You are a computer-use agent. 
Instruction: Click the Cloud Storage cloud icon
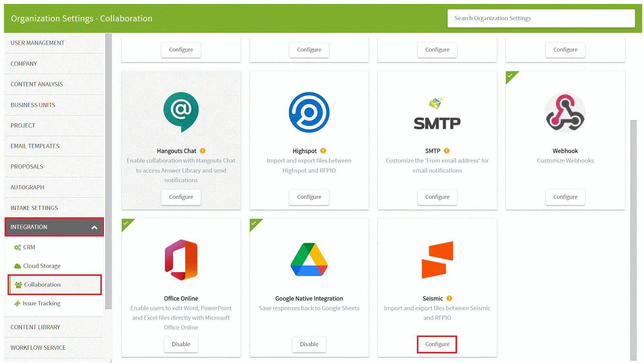[17, 266]
